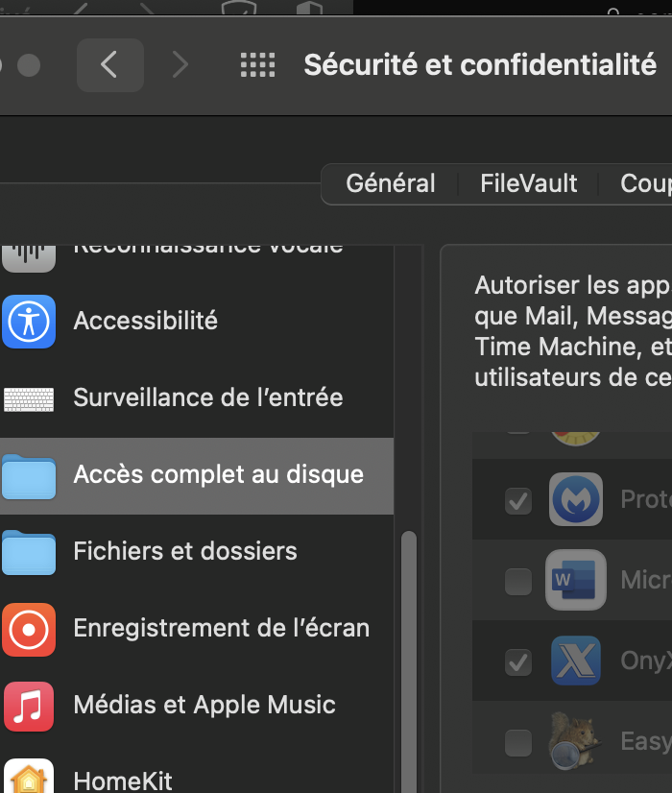Image resolution: width=672 pixels, height=793 pixels.
Task: Click the EasyFind squirrel app icon
Action: (x=574, y=741)
